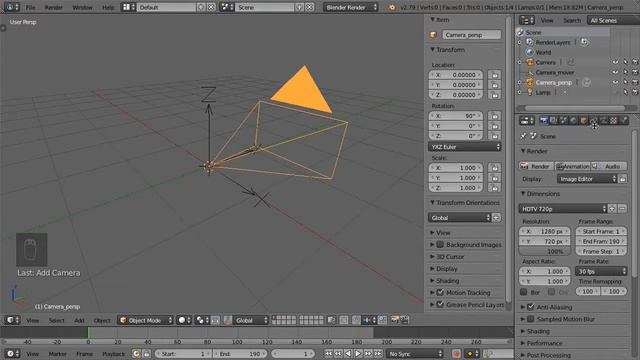This screenshot has width=640, height=360.
Task: Hide Camera in the viewport via eye icon
Action: 615,62
